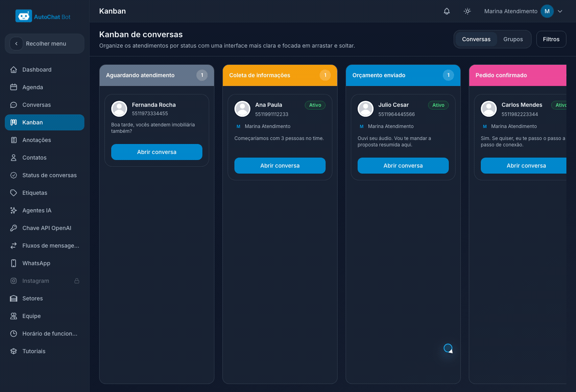Viewport: 576px width, 392px height.
Task: Open the notifications bell
Action: click(447, 11)
